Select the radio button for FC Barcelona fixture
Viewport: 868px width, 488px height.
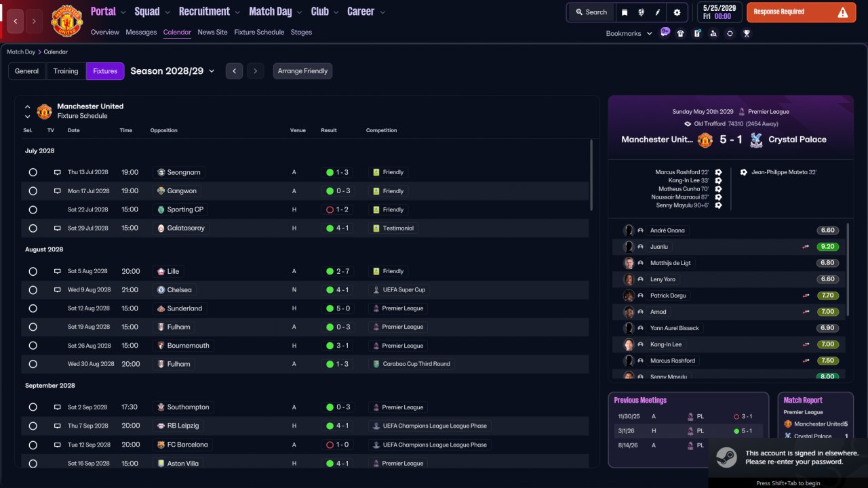33,445
